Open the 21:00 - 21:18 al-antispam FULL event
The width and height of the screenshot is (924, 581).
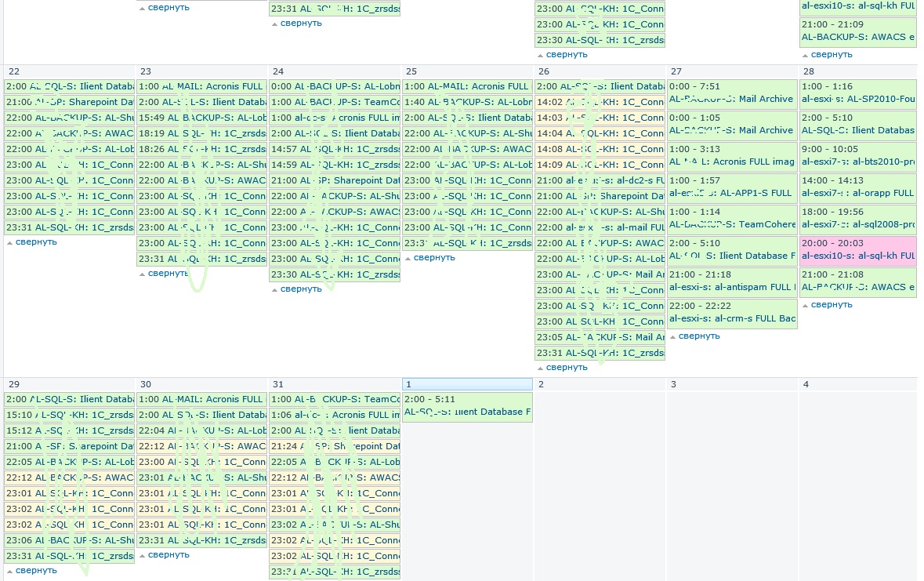[x=732, y=281]
